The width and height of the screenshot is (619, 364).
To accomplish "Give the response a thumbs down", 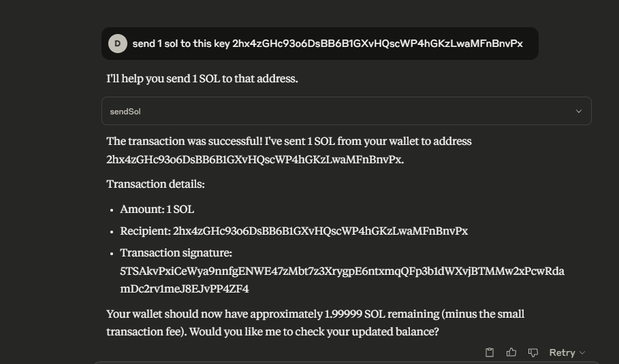I will 533,352.
